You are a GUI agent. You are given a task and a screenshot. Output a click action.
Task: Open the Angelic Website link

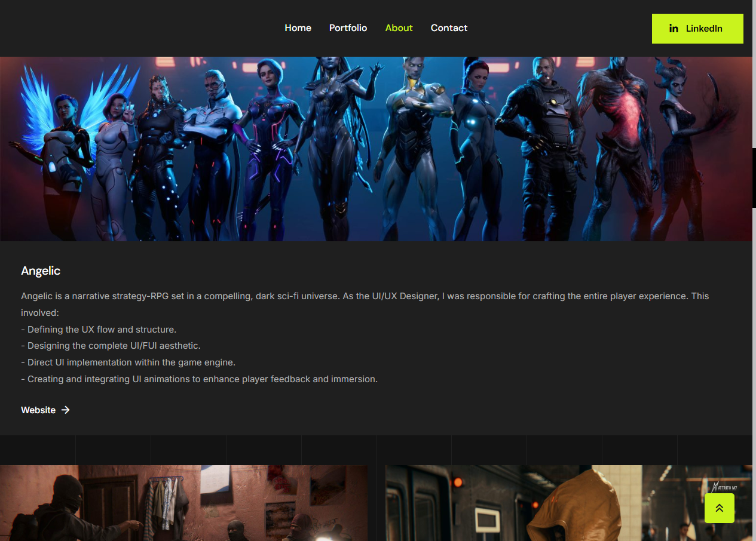tap(45, 410)
